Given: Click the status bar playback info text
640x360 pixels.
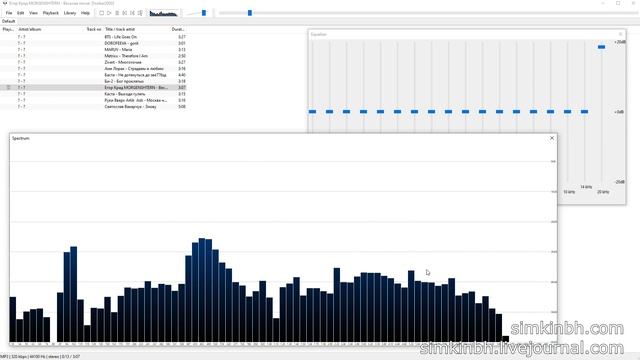Looking at the screenshot, I should click(40, 356).
